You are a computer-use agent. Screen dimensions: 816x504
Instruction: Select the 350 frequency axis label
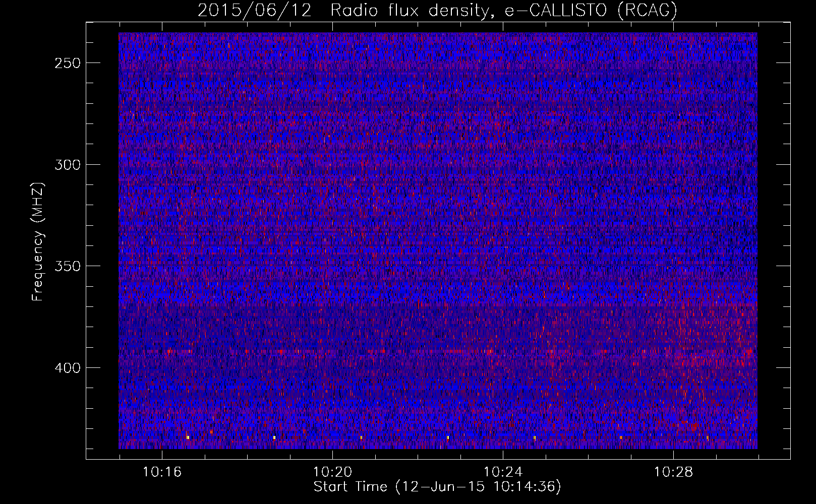tap(68, 266)
